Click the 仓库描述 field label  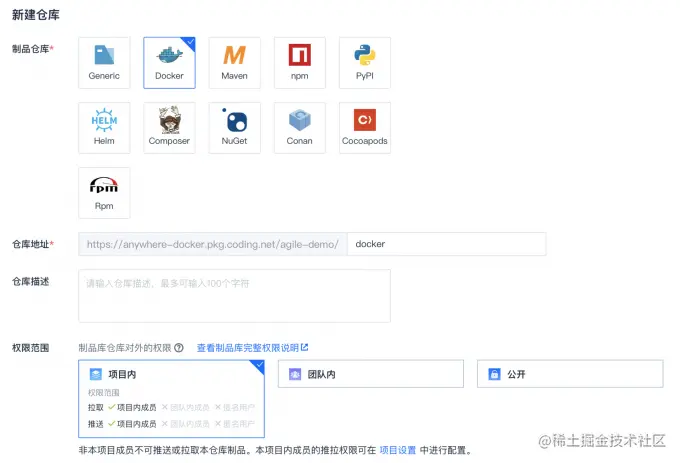point(30,282)
